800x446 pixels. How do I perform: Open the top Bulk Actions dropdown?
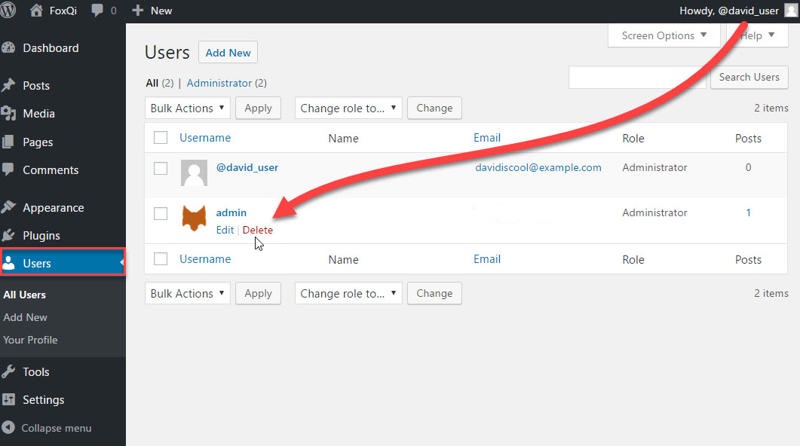point(187,108)
